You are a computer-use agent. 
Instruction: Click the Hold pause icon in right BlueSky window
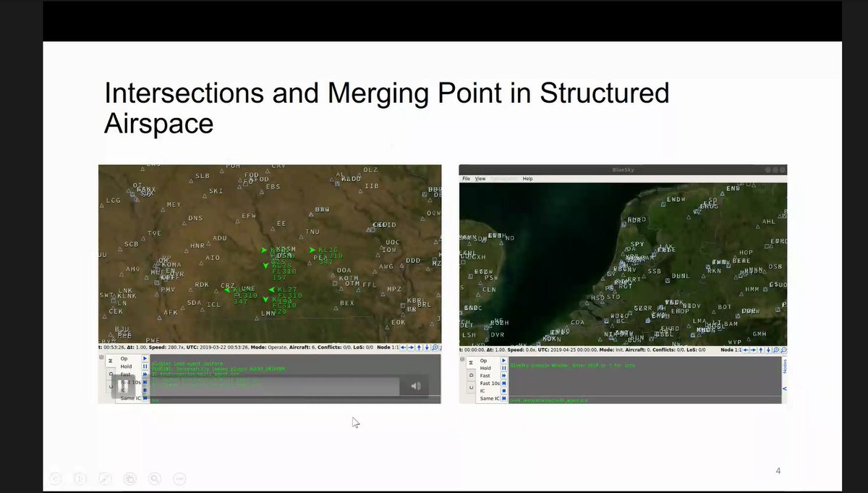pos(504,368)
